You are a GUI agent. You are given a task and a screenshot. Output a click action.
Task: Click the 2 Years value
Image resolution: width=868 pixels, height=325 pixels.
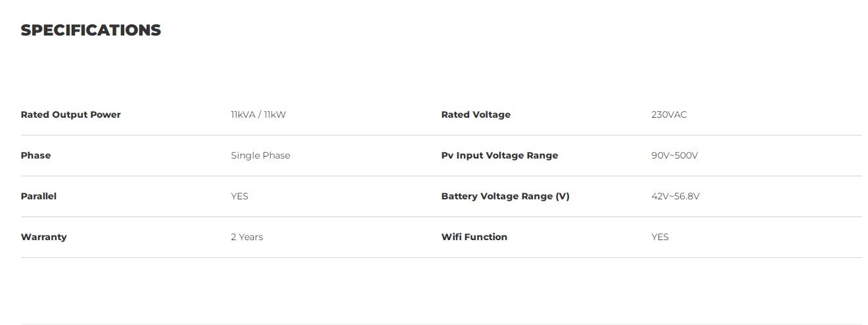pos(247,237)
